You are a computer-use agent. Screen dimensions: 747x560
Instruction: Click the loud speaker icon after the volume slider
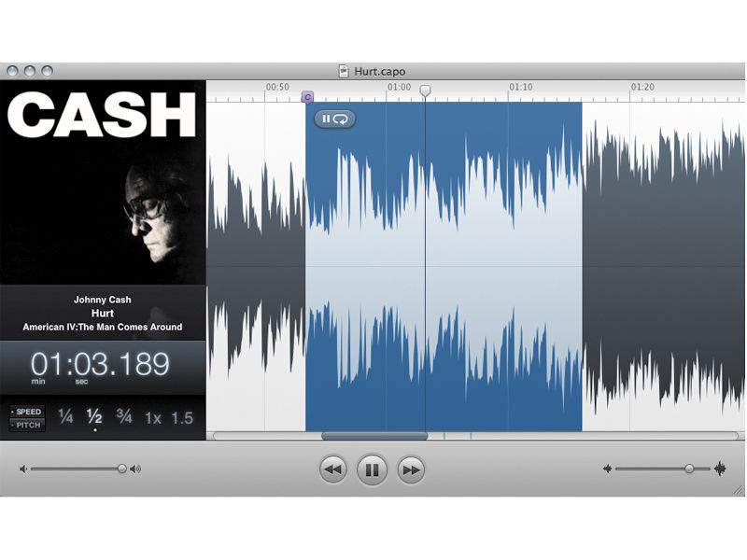click(x=135, y=467)
